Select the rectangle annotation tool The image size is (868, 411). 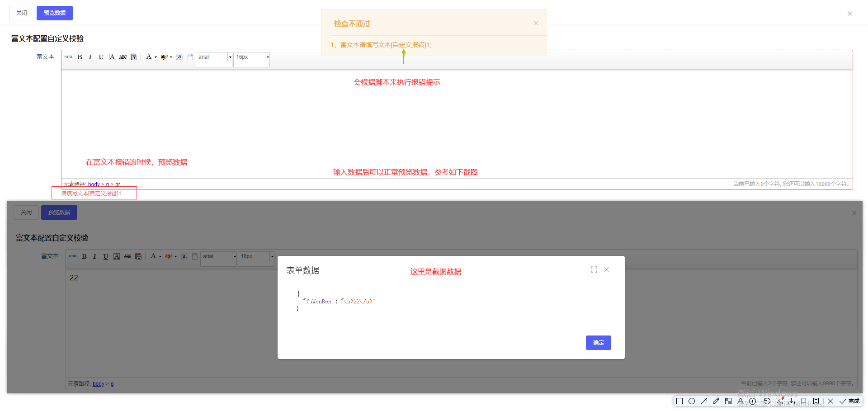679,401
